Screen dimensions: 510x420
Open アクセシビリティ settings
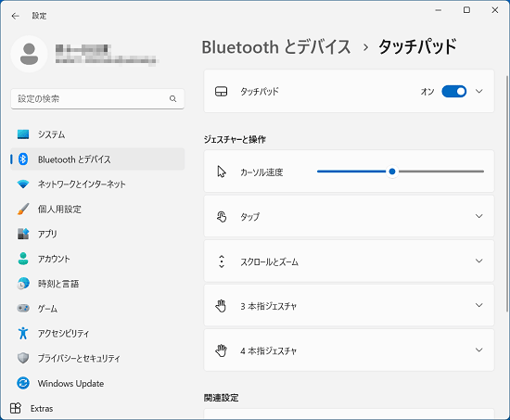coord(97,333)
